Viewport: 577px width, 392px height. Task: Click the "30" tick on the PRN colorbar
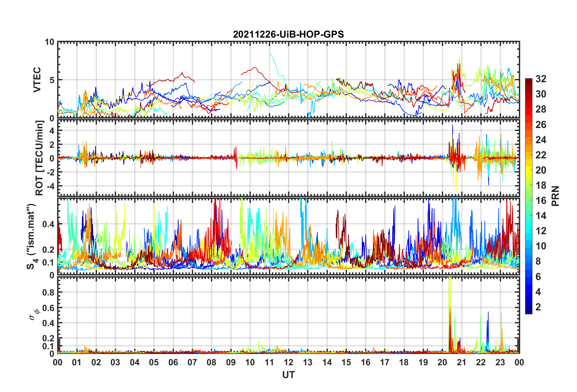541,94
